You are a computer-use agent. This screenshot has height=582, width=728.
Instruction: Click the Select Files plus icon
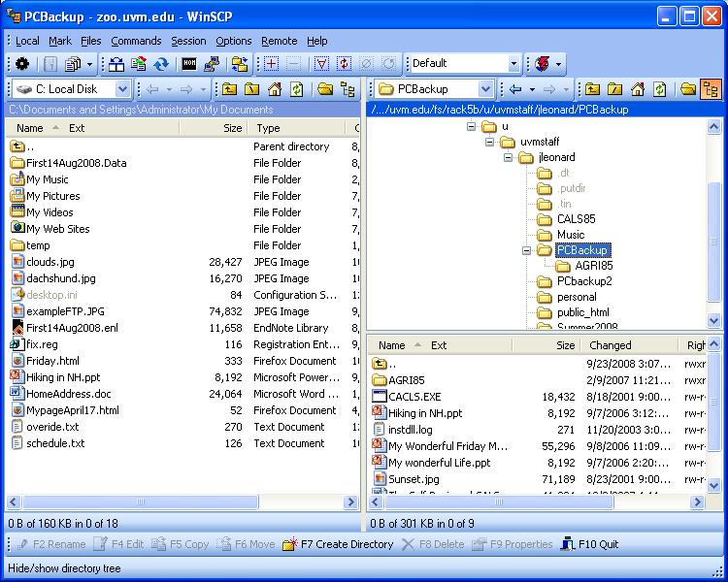coord(272,64)
